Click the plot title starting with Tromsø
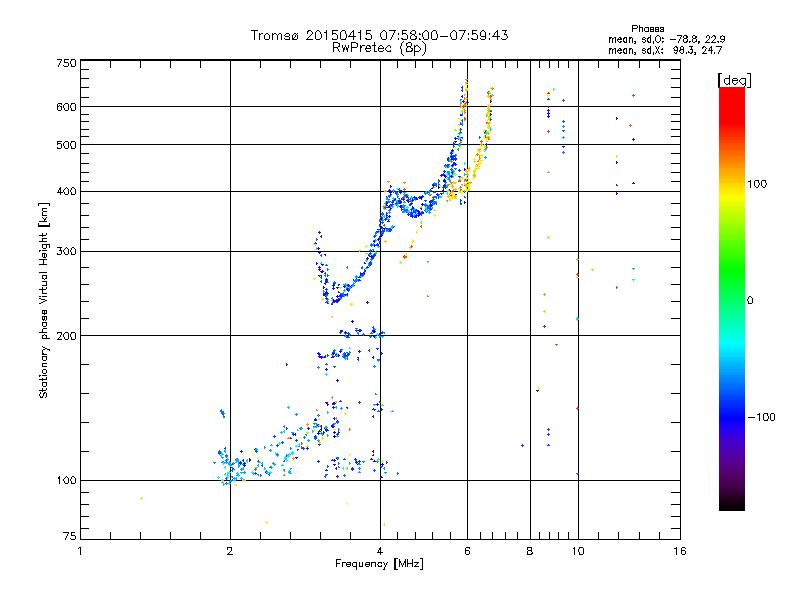The width and height of the screenshot is (800, 600). 379,35
